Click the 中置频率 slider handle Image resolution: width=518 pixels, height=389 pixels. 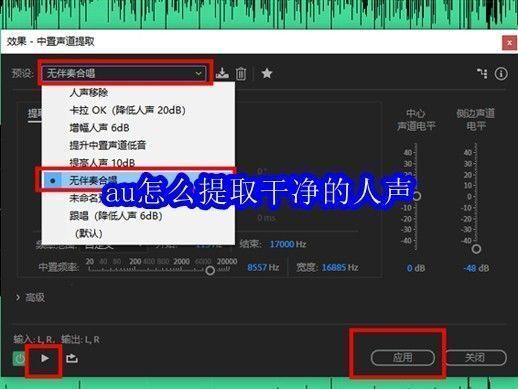210,270
